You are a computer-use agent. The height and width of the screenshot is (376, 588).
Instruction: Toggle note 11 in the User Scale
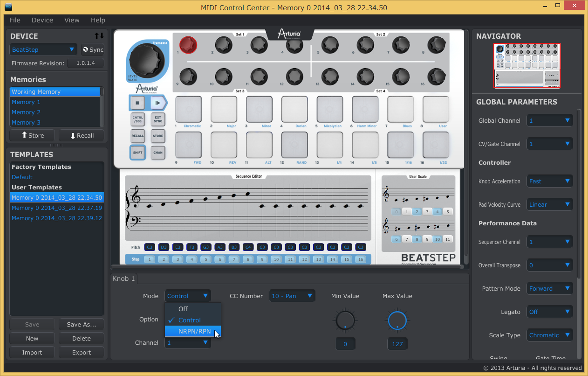point(448,239)
